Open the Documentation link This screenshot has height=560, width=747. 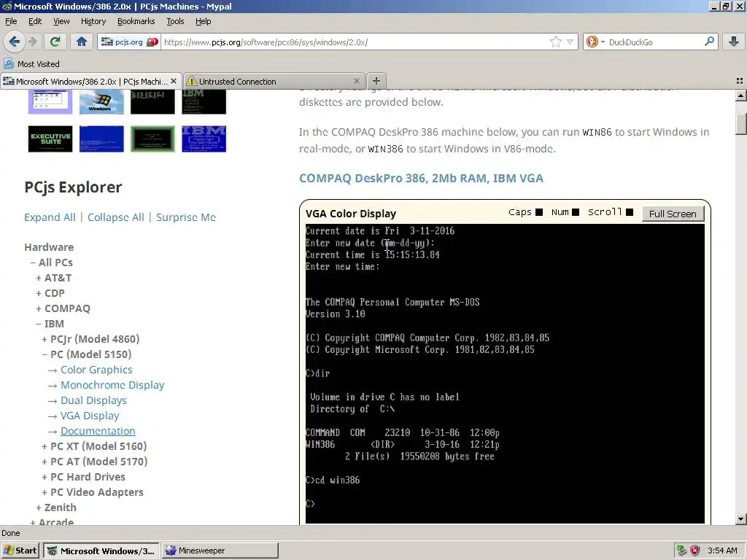coord(98,430)
